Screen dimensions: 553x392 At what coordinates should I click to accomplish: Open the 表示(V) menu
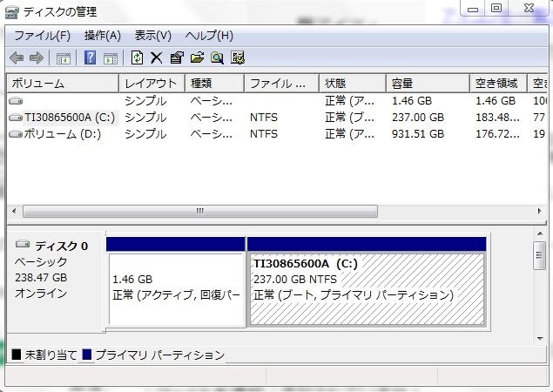(x=152, y=36)
